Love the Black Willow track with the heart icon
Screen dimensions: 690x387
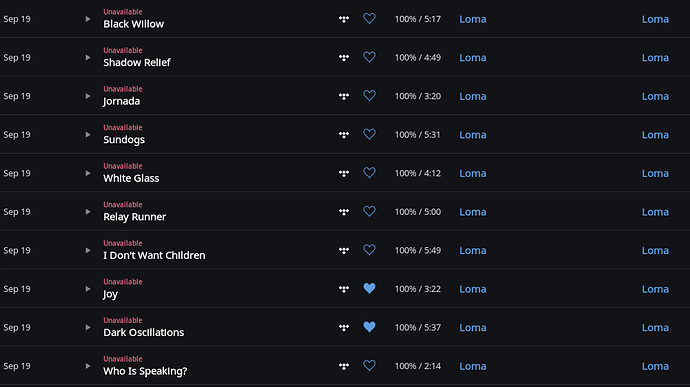369,18
